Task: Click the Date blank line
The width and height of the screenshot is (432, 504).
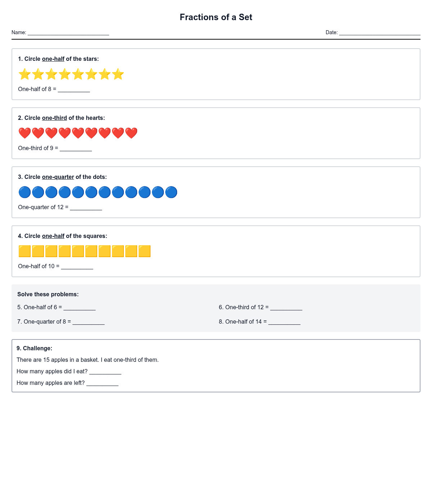Action: pos(380,33)
